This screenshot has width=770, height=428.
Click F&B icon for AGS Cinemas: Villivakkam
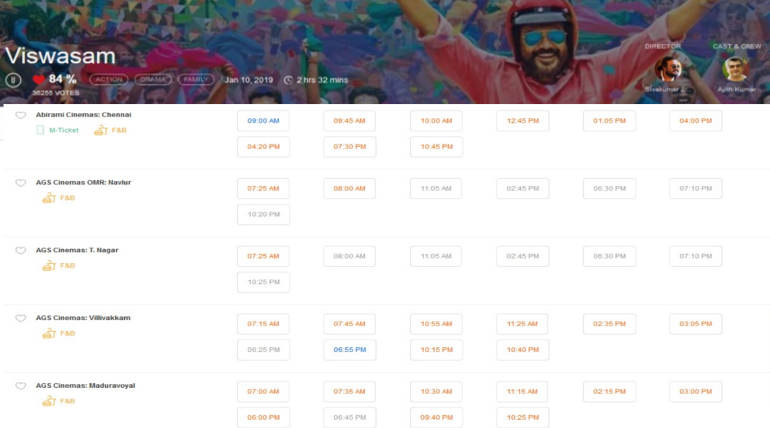48,333
